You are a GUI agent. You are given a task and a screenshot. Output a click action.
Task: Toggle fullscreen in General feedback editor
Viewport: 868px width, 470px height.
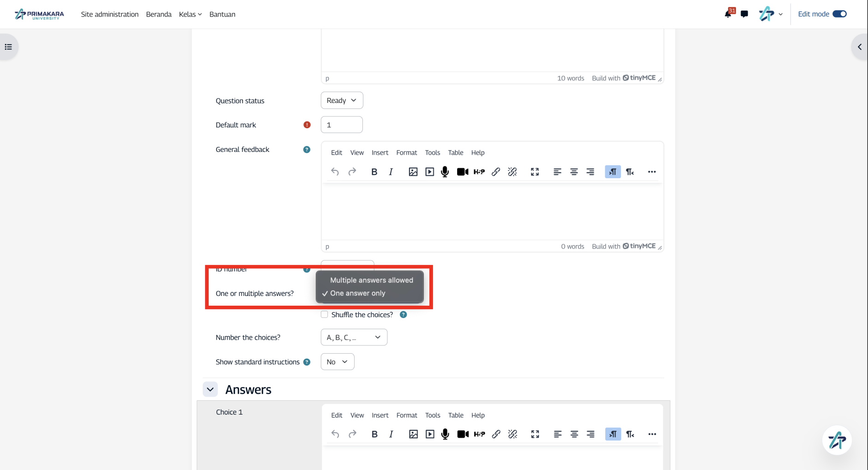click(535, 172)
